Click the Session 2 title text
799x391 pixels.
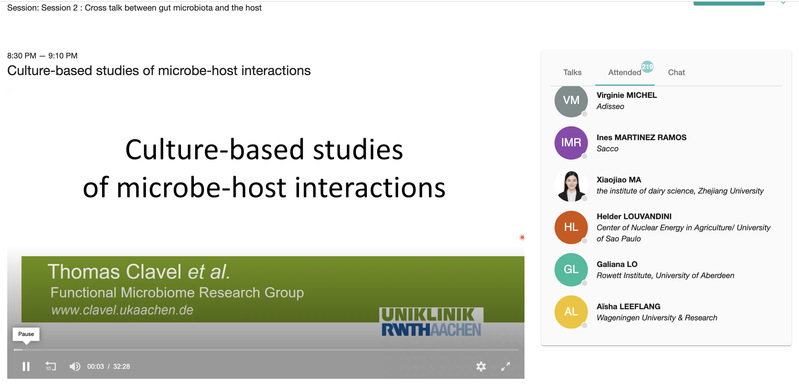(x=135, y=8)
